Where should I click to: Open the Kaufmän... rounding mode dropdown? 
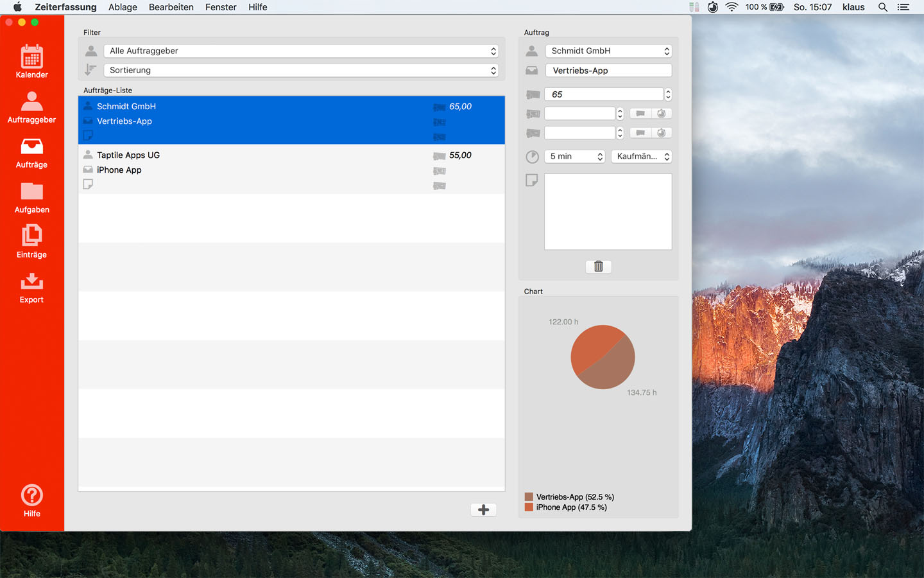coord(642,157)
